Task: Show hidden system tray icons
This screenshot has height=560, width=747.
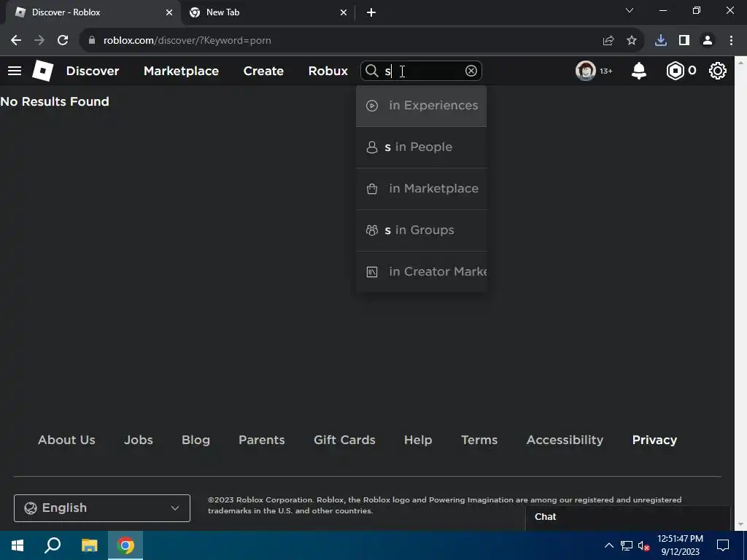Action: 609,545
